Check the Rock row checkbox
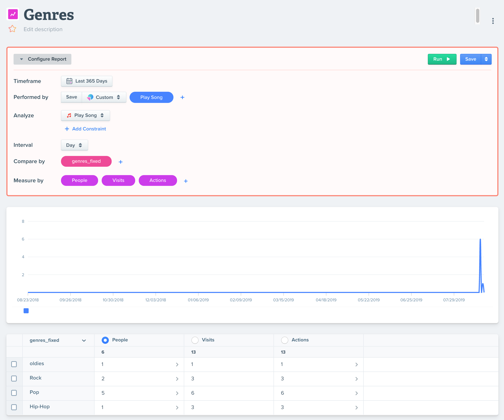Screen dimensions: 504x420 pos(14,379)
